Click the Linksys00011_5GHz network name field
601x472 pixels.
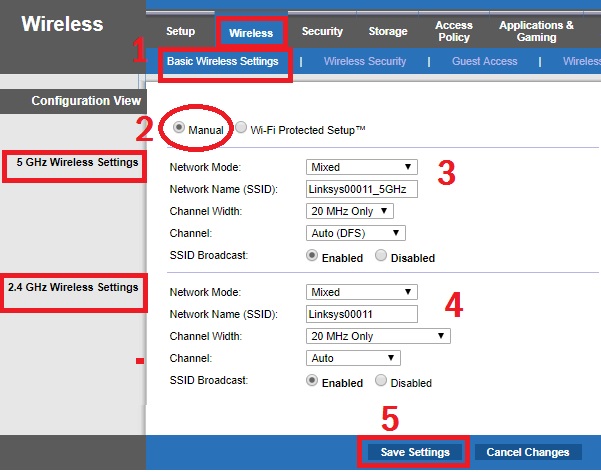(x=361, y=189)
